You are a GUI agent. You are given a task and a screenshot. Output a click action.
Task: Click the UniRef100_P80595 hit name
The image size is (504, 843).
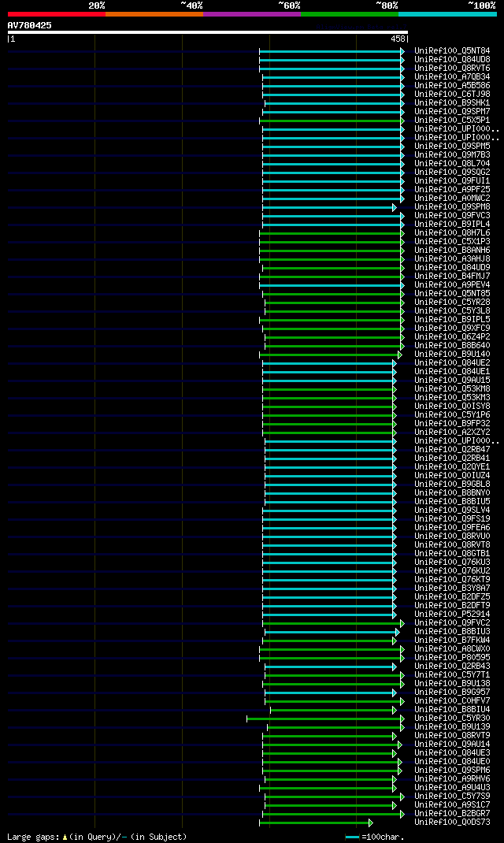[x=452, y=658]
